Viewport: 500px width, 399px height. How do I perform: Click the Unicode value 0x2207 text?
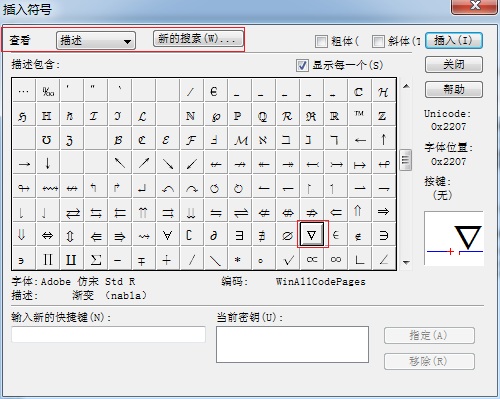tap(448, 127)
